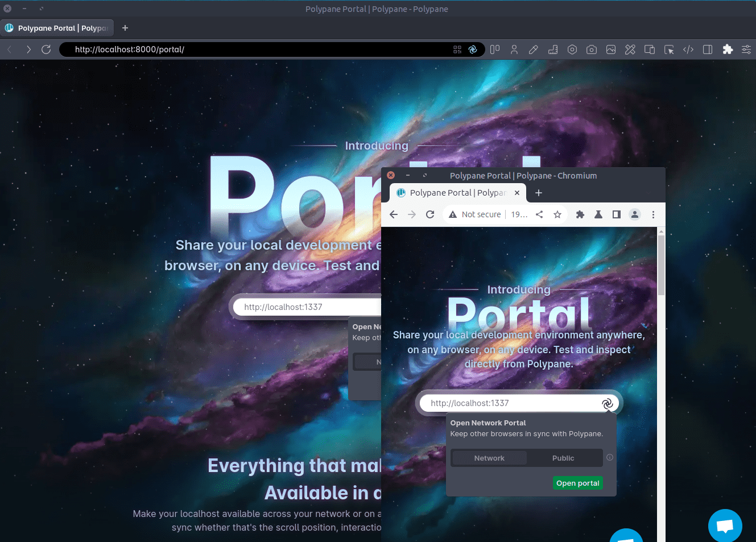
Task: Click the ruler measure tool icon
Action: pyautogui.click(x=553, y=49)
